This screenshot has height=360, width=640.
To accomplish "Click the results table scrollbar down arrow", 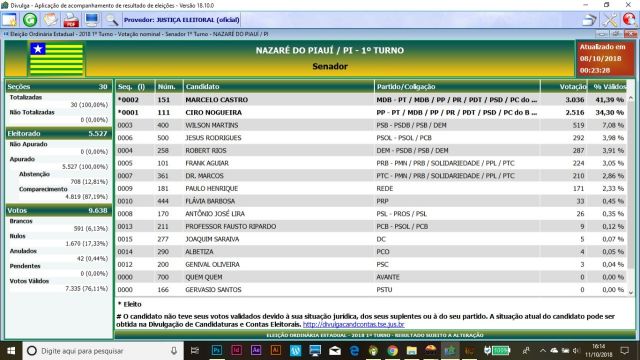I will coord(631,292).
